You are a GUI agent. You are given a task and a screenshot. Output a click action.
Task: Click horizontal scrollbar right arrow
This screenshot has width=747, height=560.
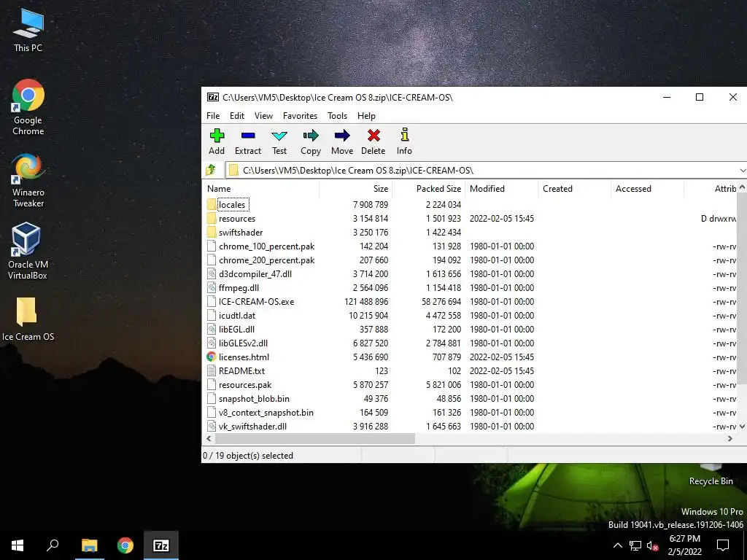(729, 438)
